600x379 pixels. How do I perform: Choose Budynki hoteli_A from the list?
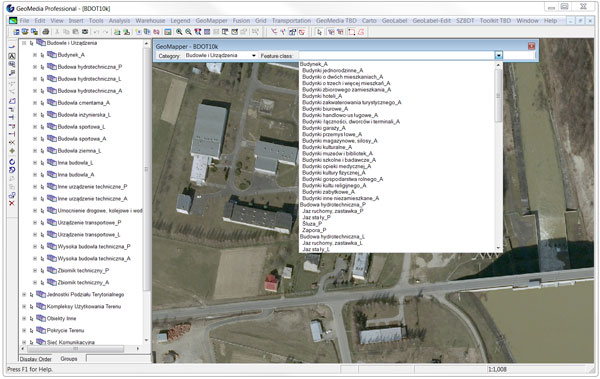pos(322,96)
